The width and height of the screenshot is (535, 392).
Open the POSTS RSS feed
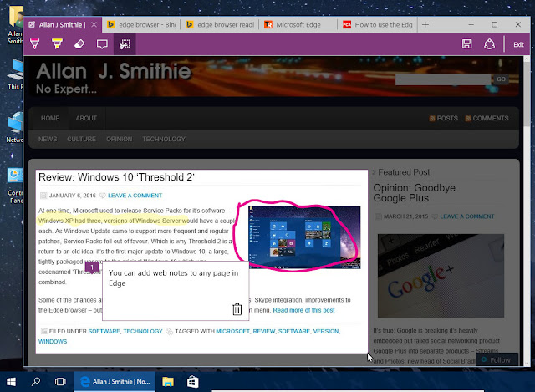pos(444,118)
